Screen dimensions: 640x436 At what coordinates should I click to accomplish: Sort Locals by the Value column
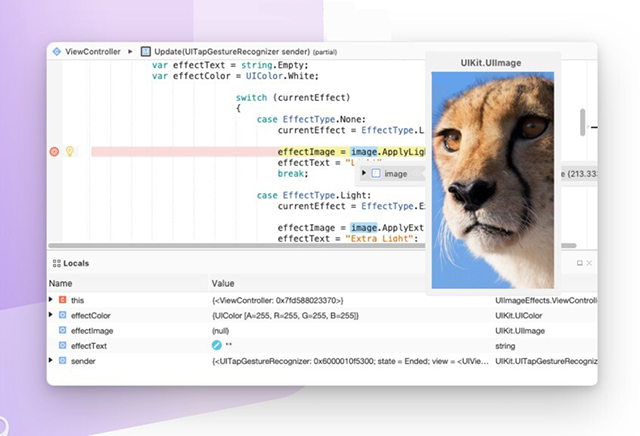click(x=223, y=283)
